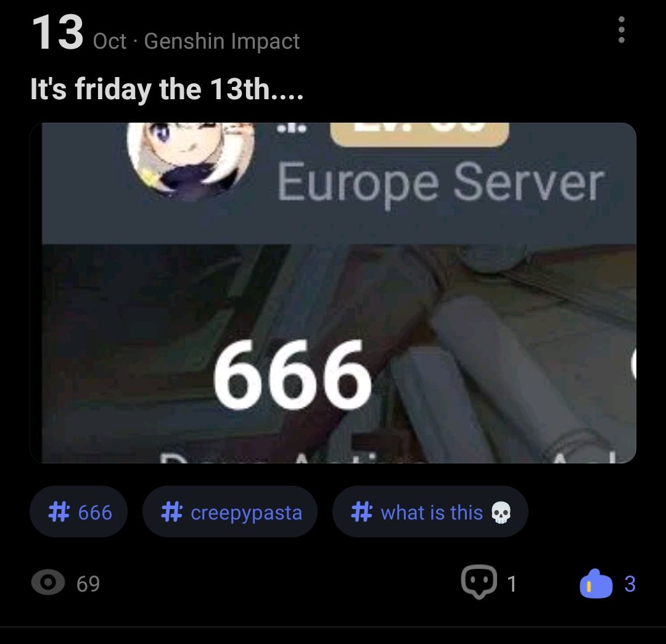The height and width of the screenshot is (644, 666).
Task: Click the skull emoji in the tag
Action: tap(501, 512)
